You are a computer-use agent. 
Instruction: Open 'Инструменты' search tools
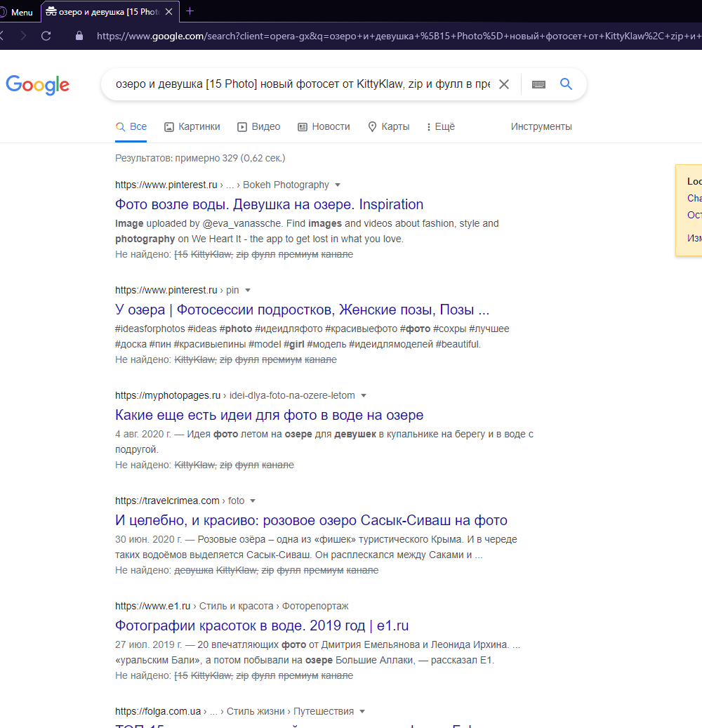(541, 127)
